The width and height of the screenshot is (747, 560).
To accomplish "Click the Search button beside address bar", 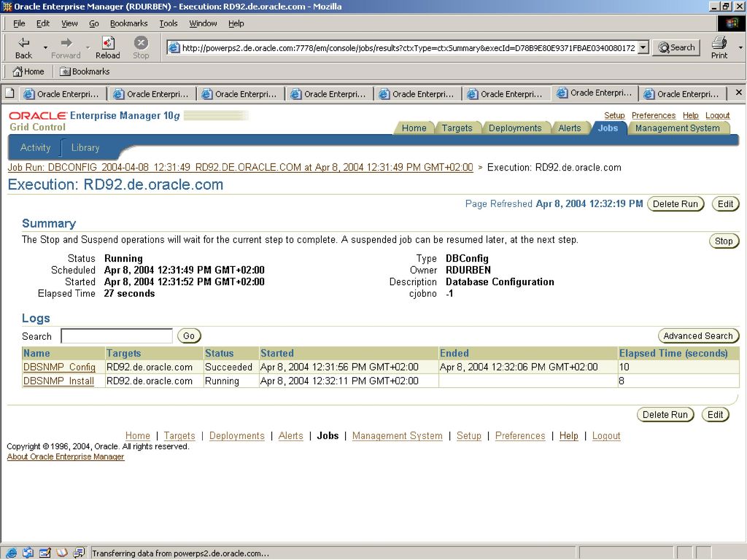I will (x=676, y=47).
